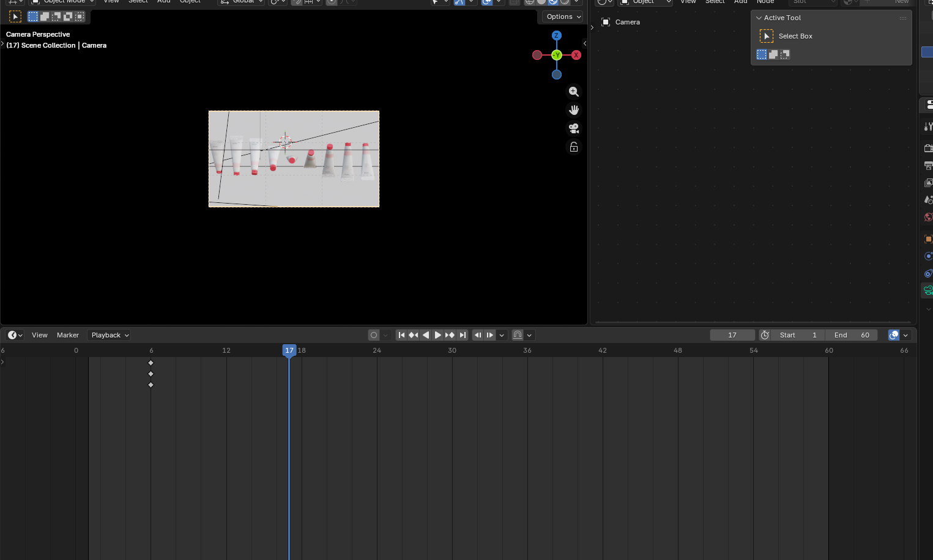Click the blue playhead marker at frame 17
Image resolution: width=933 pixels, height=560 pixels.
[289, 350]
